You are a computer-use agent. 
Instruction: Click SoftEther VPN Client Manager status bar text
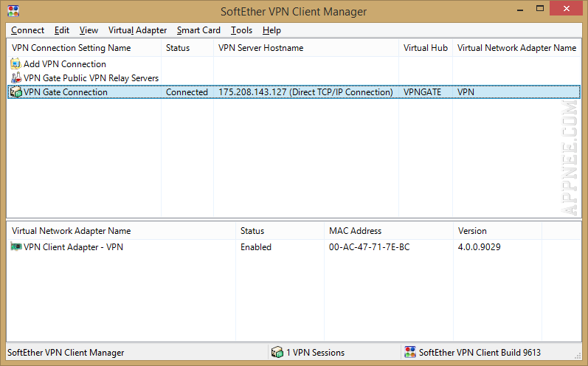[x=66, y=353]
